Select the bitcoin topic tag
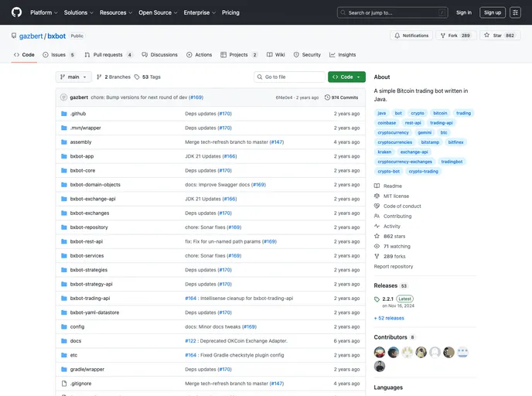 click(x=440, y=113)
